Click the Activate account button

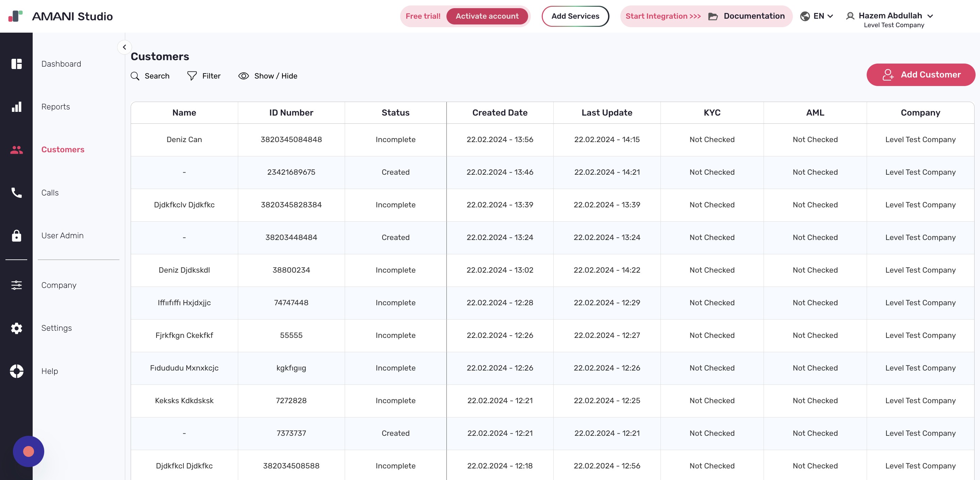(487, 16)
